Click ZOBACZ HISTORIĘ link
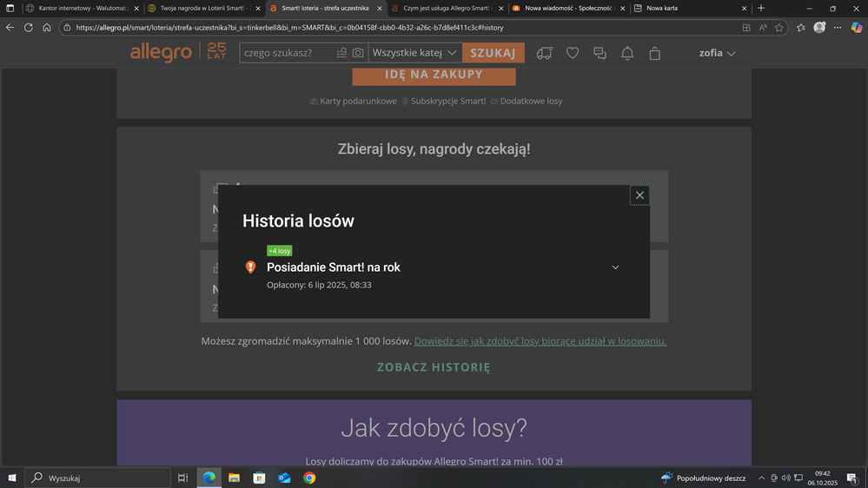This screenshot has height=488, width=868. coord(434,367)
